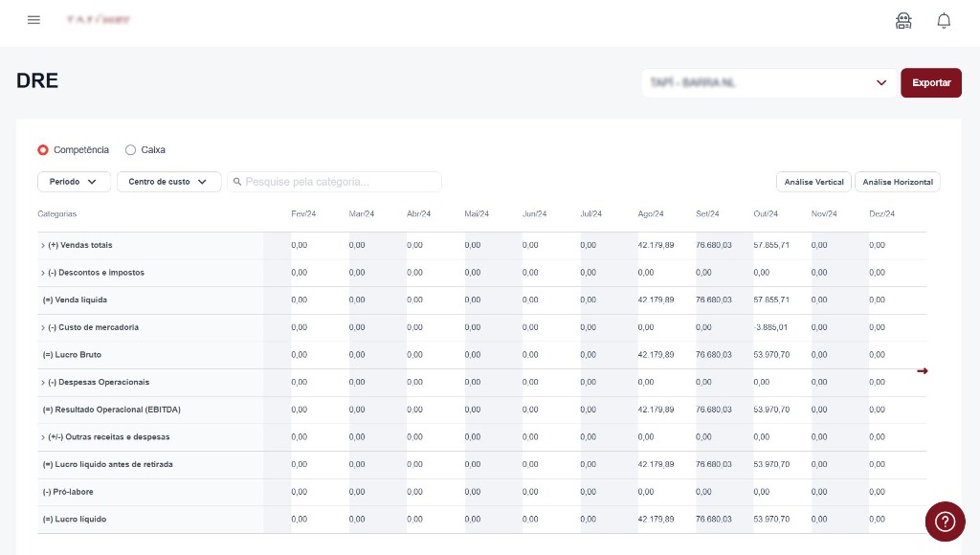Click the Análise Vertical button

[813, 182]
